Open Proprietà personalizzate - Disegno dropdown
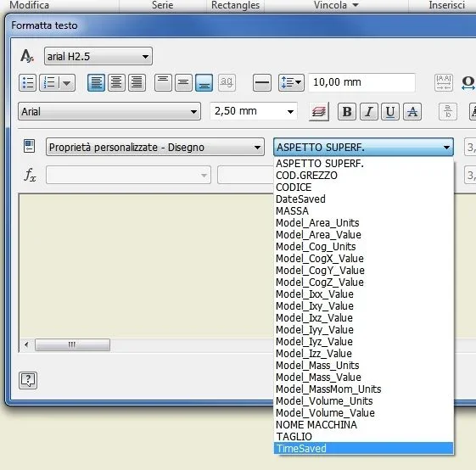 click(x=155, y=148)
